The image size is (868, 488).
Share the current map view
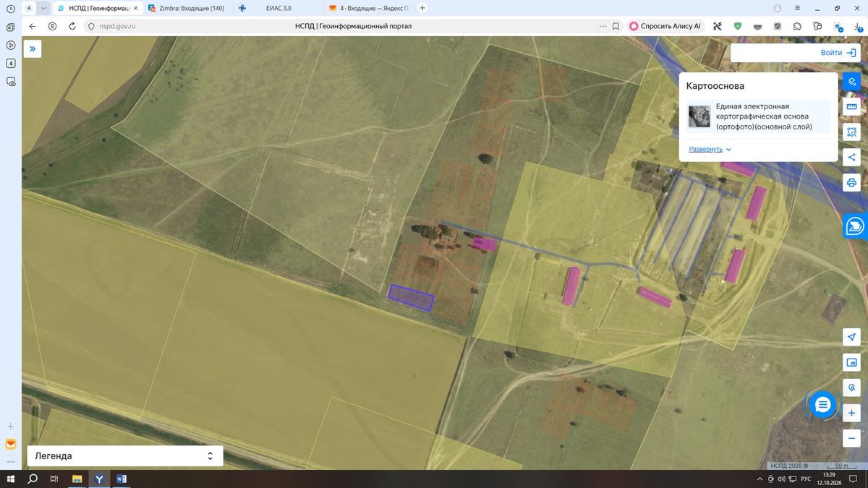coord(852,158)
